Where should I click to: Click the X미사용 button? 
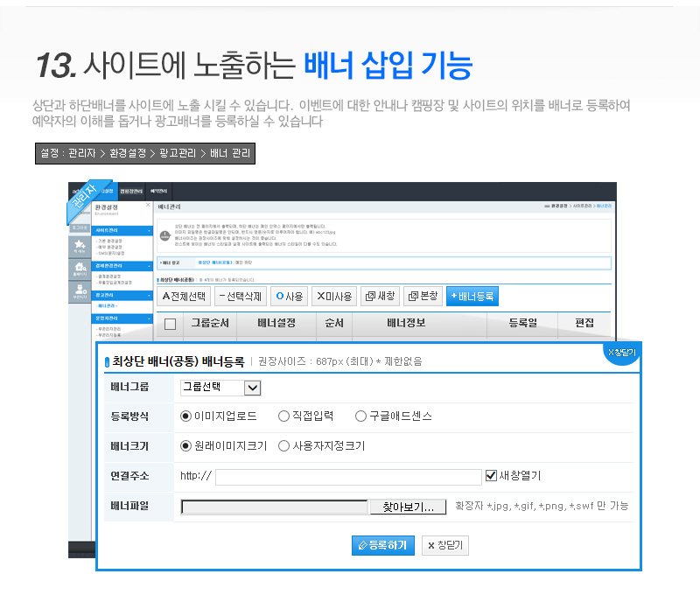(x=334, y=297)
